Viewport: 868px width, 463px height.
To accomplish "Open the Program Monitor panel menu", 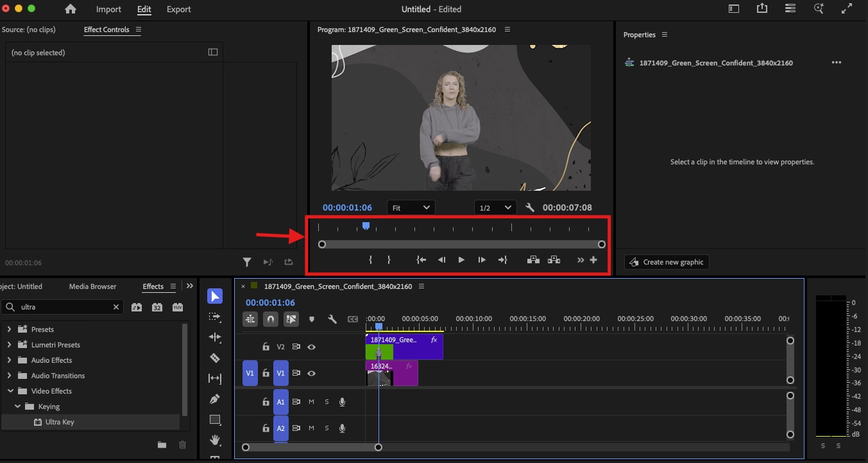I will point(507,30).
